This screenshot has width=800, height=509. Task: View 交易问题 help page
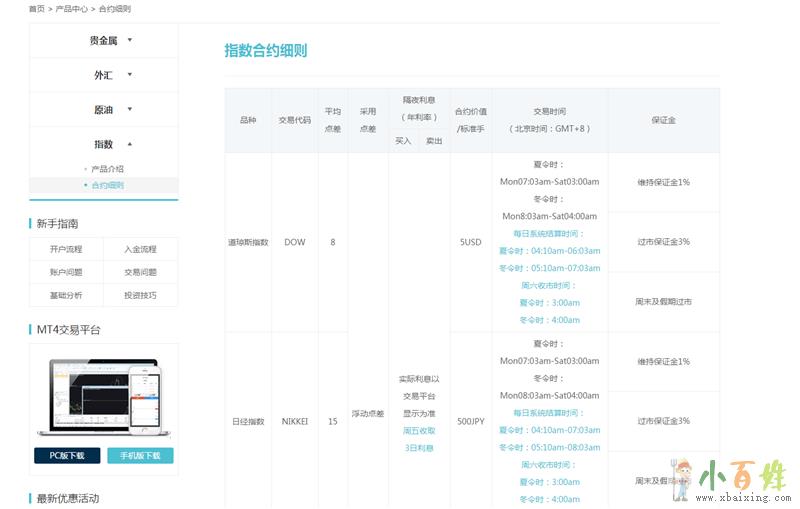140,272
